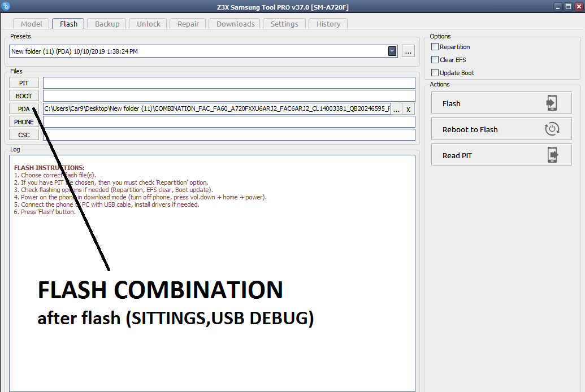Click the Read PIT phone-export icon
The width and height of the screenshot is (585, 392).
pos(553,155)
